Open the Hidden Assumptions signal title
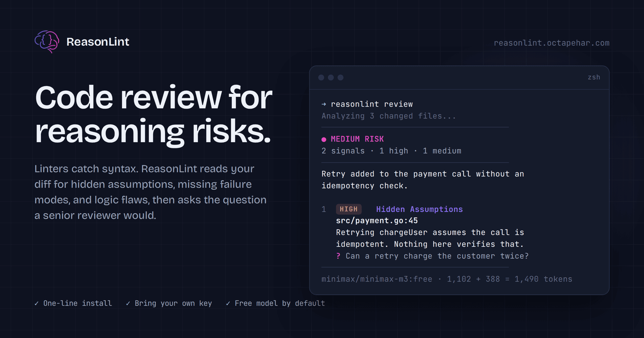644x338 pixels. pos(419,209)
